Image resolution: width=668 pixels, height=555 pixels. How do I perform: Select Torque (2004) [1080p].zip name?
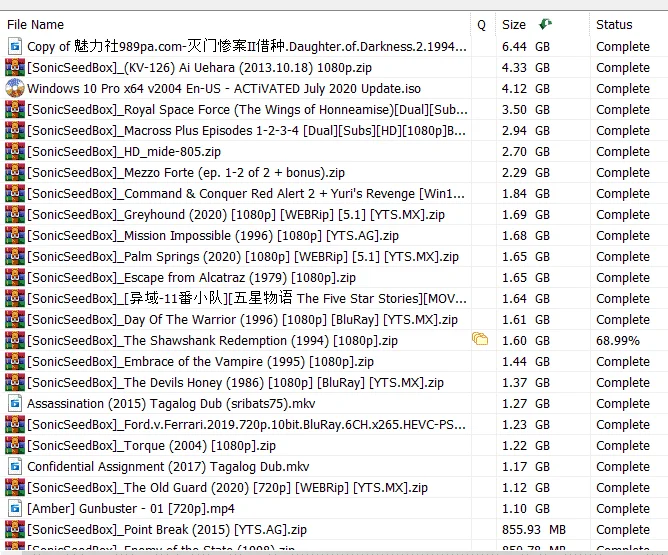(x=152, y=446)
